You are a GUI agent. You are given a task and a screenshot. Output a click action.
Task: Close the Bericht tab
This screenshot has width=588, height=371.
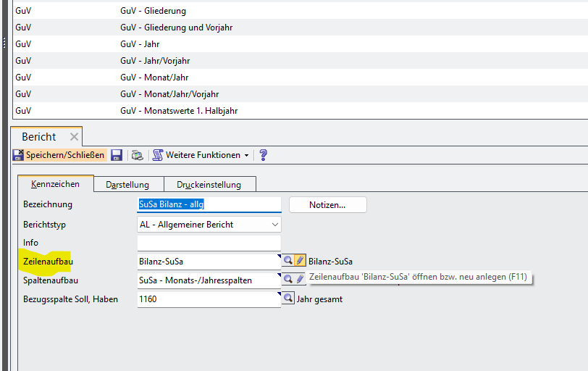(x=73, y=137)
